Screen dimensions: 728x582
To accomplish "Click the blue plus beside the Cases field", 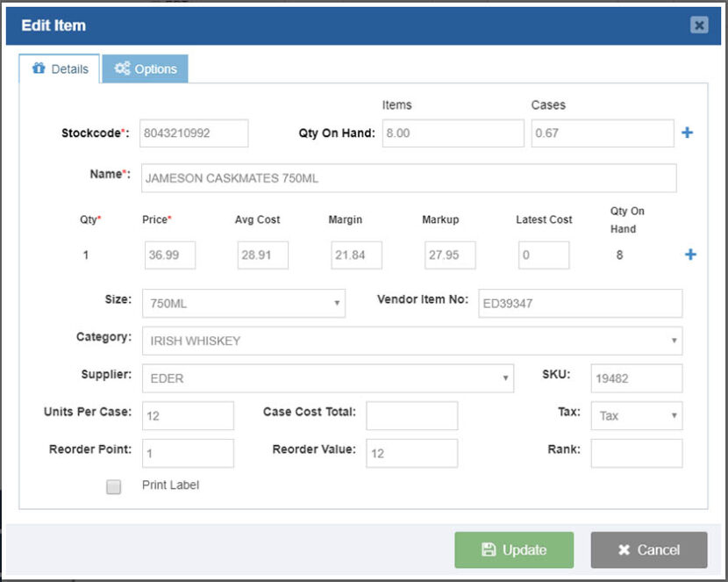I will (689, 133).
